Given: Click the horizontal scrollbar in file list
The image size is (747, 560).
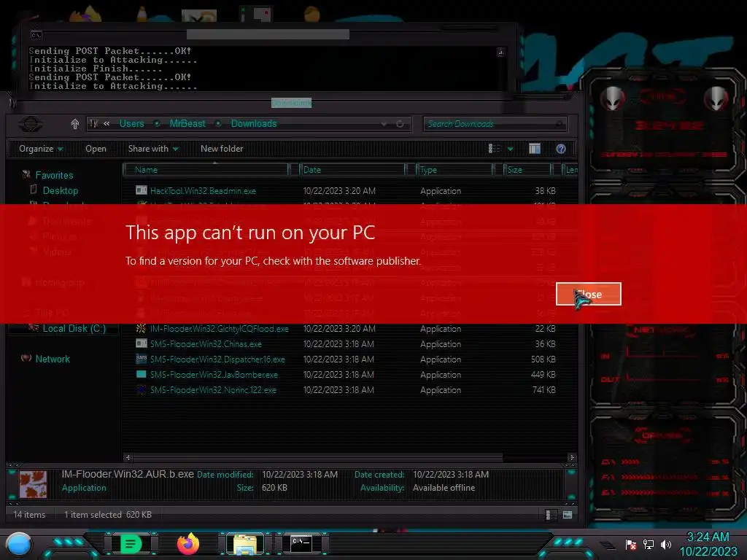Looking at the screenshot, I should (x=317, y=458).
